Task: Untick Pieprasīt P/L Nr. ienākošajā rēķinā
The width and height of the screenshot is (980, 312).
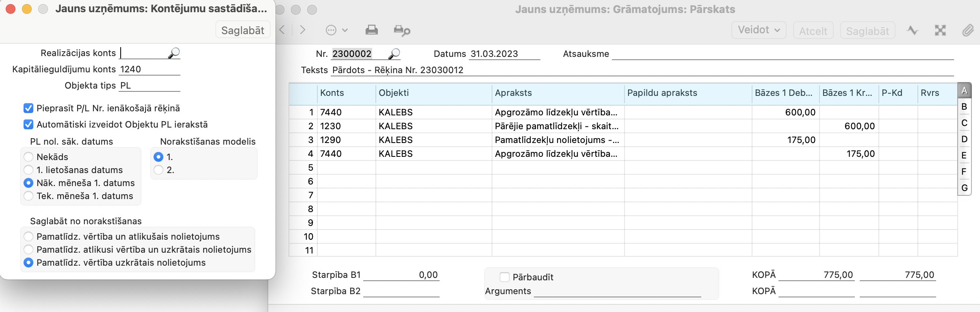Action: 28,108
